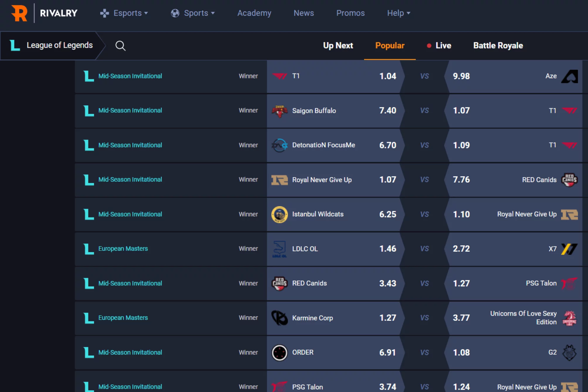This screenshot has height=392, width=588.
Task: Switch to the Popular tab
Action: pos(390,46)
